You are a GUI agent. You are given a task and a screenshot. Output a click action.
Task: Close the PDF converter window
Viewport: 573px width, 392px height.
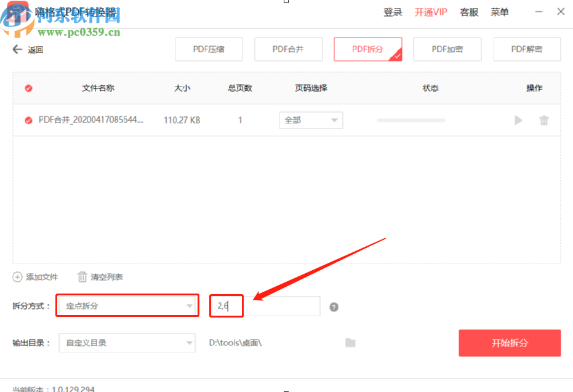(561, 12)
